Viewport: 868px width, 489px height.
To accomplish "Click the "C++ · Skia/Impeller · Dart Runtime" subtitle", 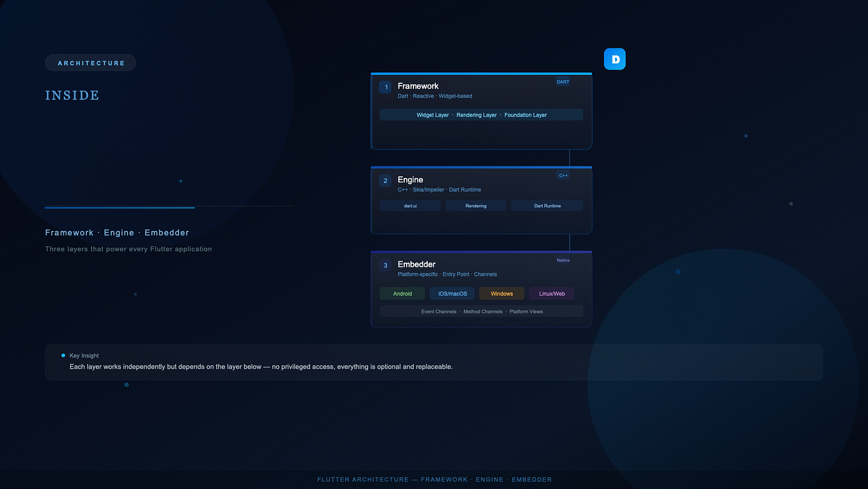I will (440, 190).
